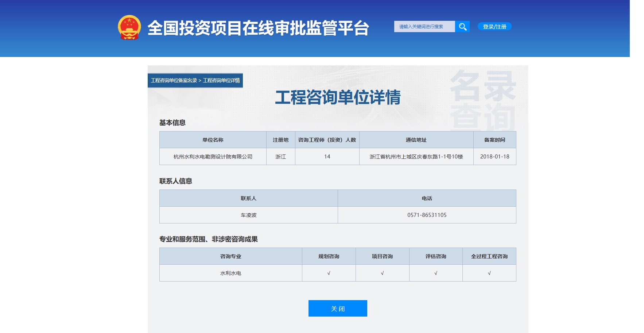This screenshot has height=333, width=644.
Task: Click the blue 关闭 button
Action: coord(338,309)
